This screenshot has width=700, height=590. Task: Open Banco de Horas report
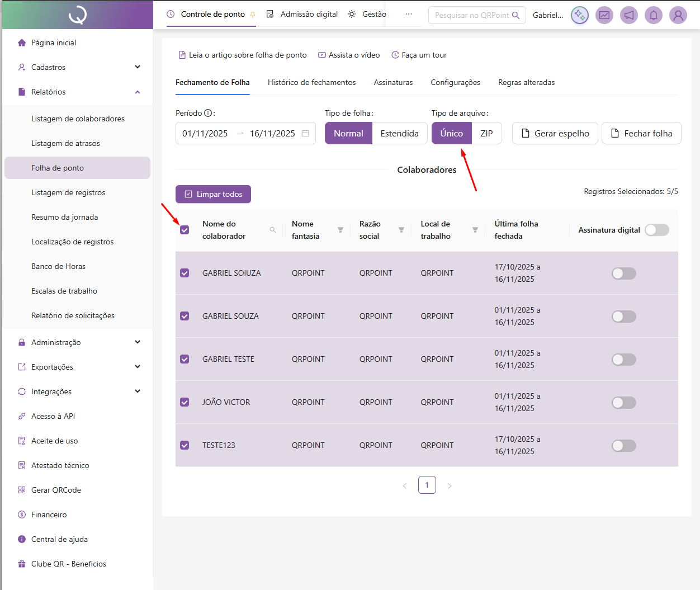[59, 266]
